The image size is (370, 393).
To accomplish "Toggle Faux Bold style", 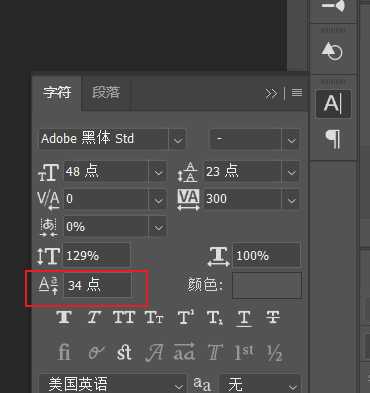I will click(x=64, y=317).
